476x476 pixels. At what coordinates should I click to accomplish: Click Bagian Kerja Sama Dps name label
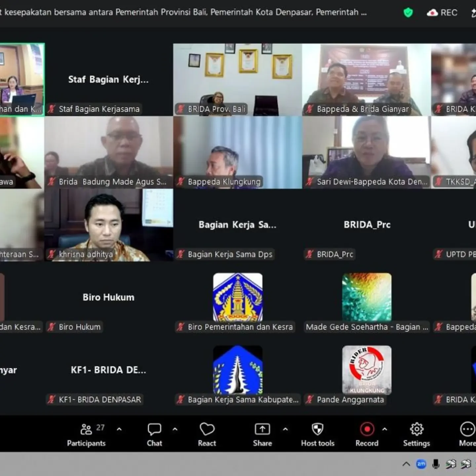point(230,254)
